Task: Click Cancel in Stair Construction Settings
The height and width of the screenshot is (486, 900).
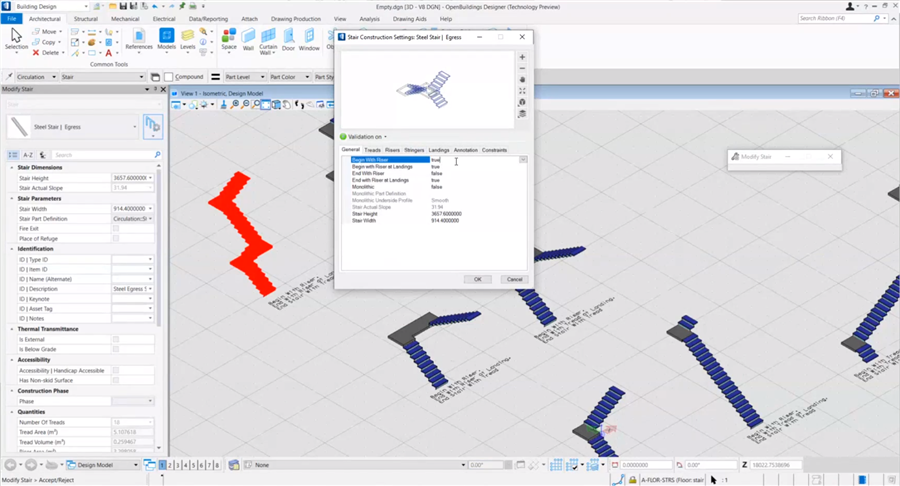Action: (x=514, y=279)
